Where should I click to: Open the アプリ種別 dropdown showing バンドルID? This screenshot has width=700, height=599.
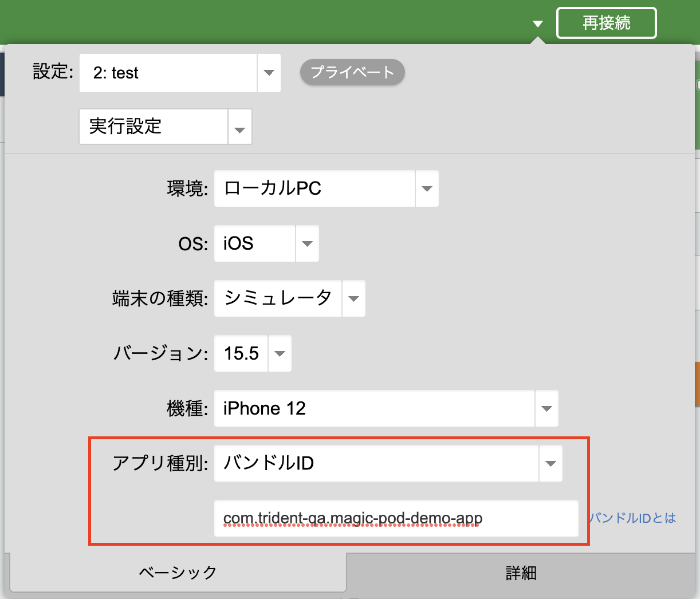388,463
